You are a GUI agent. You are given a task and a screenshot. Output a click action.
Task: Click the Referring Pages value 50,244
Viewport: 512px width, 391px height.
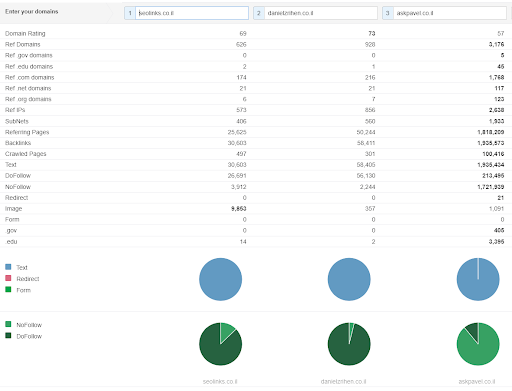click(366, 132)
